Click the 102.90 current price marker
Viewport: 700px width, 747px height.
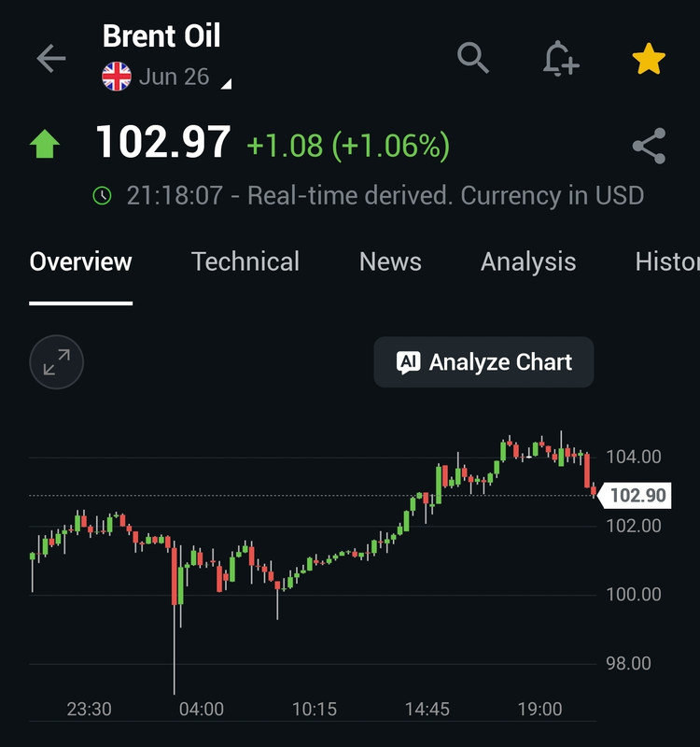(x=635, y=496)
